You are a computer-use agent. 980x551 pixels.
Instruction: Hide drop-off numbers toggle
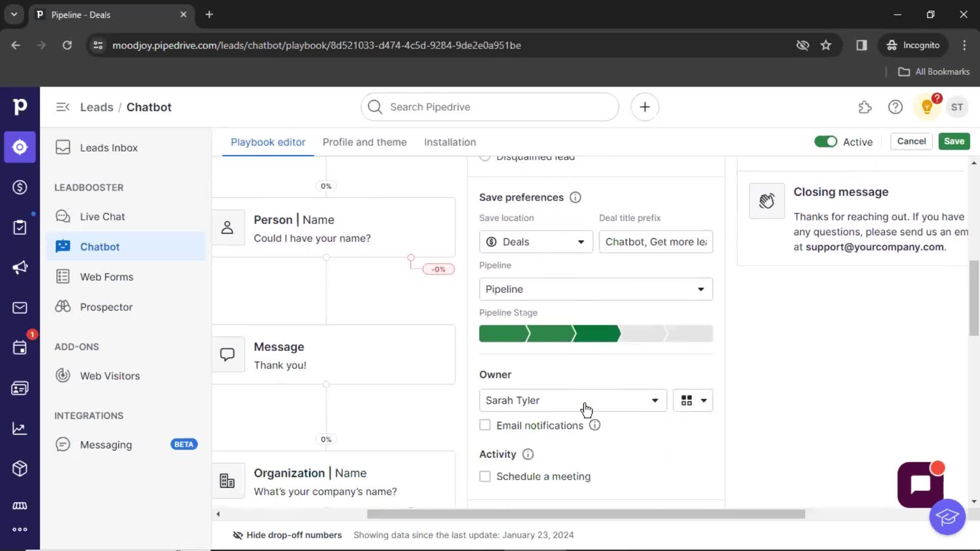[287, 535]
